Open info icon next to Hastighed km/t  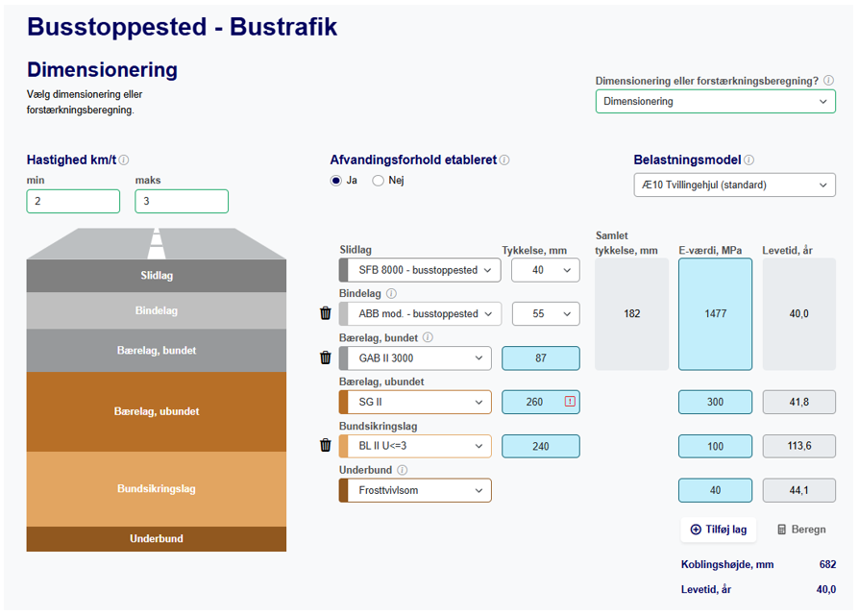[x=124, y=160]
